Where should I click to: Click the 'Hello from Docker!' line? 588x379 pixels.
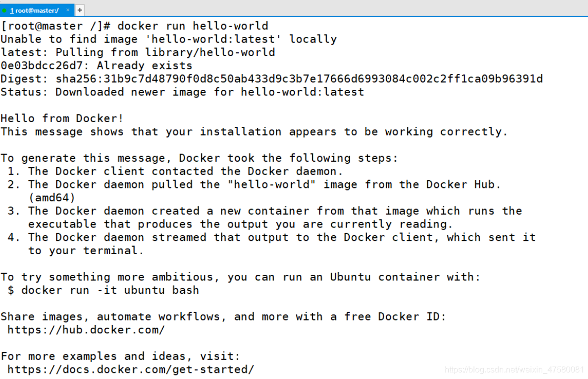point(62,119)
